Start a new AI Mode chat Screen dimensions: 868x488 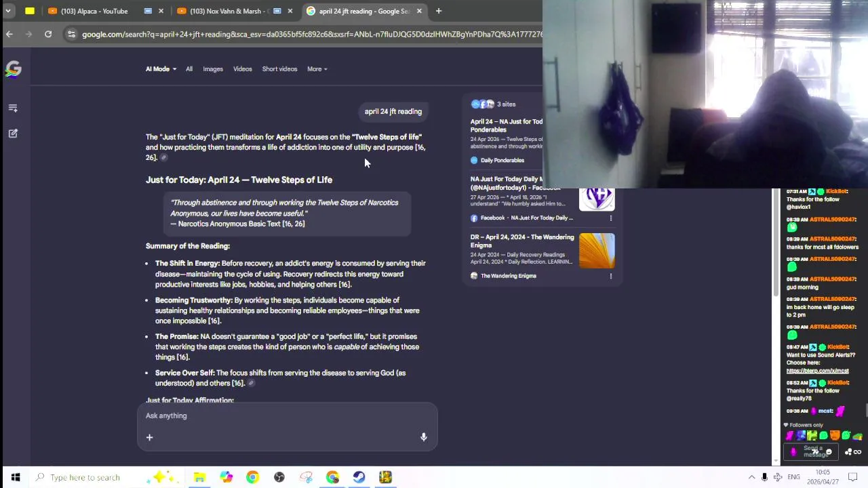pyautogui.click(x=13, y=134)
